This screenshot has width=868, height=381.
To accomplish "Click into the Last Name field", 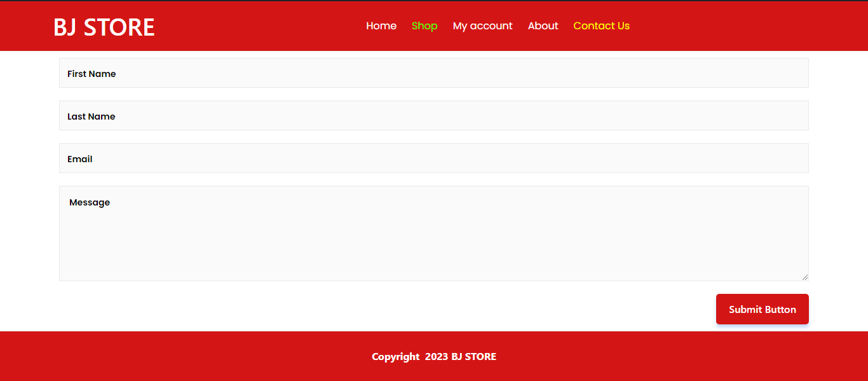I will coord(433,116).
